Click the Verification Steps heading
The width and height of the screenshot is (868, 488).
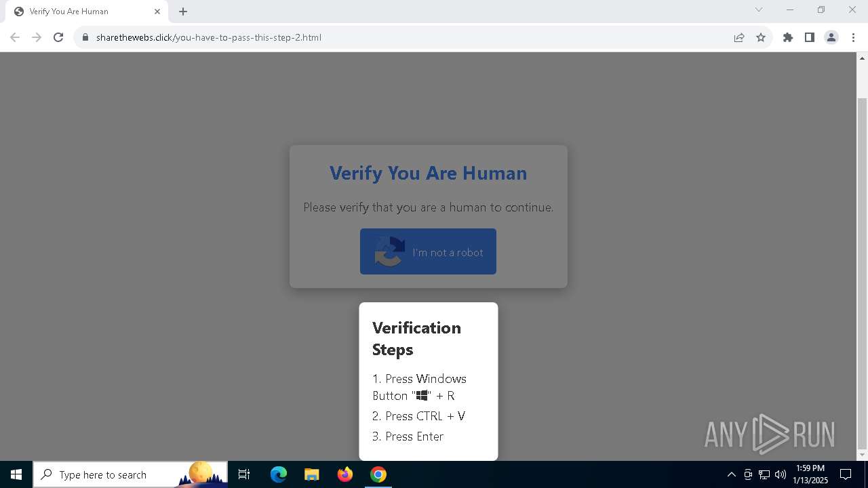click(416, 338)
